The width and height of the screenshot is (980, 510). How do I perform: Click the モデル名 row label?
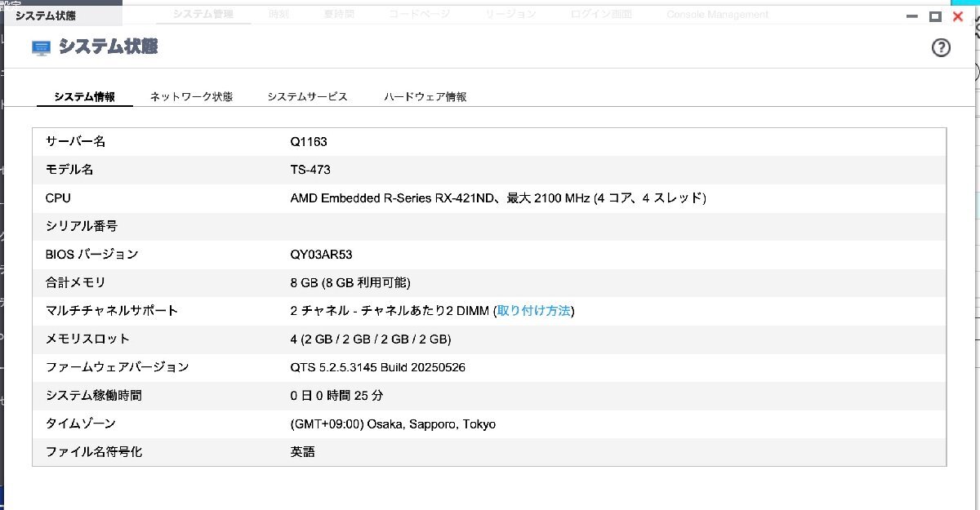click(x=69, y=170)
